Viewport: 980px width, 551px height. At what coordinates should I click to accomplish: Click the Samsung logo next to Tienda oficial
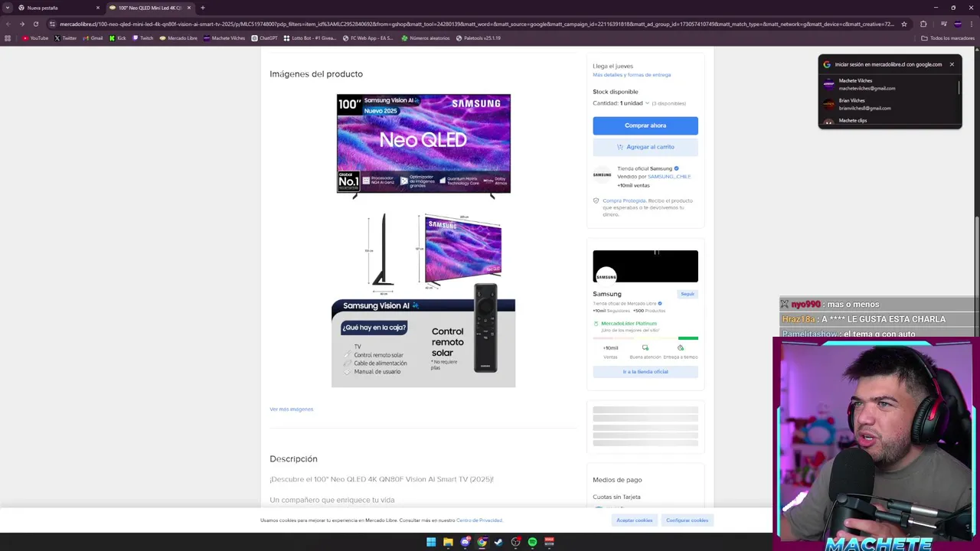[x=603, y=175]
